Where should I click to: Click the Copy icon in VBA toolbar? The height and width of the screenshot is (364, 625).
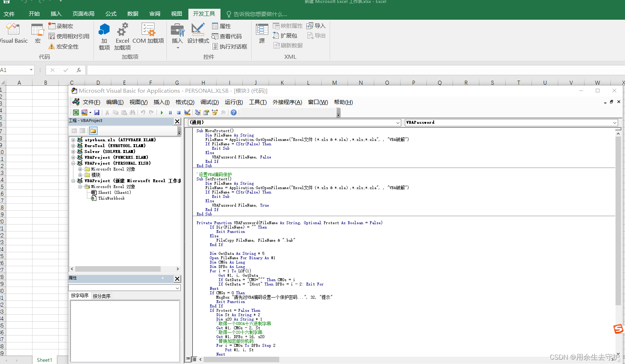(x=116, y=112)
